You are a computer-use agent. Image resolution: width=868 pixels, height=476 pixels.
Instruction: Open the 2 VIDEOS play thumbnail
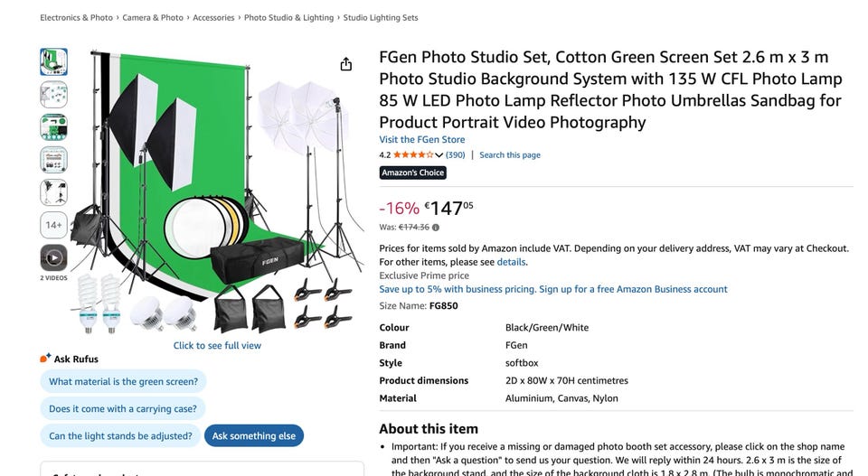53,258
